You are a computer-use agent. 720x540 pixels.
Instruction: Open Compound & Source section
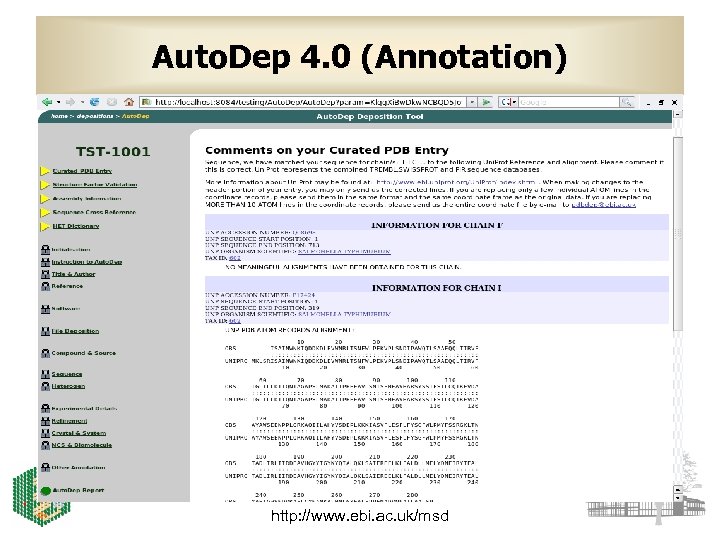coord(84,353)
